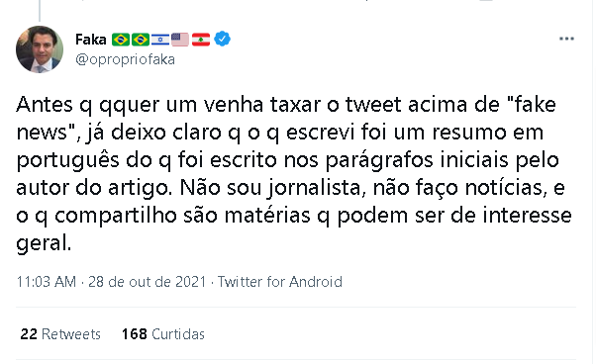Image resolution: width=596 pixels, height=364 pixels.
Task: Open the 11:03 AM timestamp link
Action: coord(47,282)
